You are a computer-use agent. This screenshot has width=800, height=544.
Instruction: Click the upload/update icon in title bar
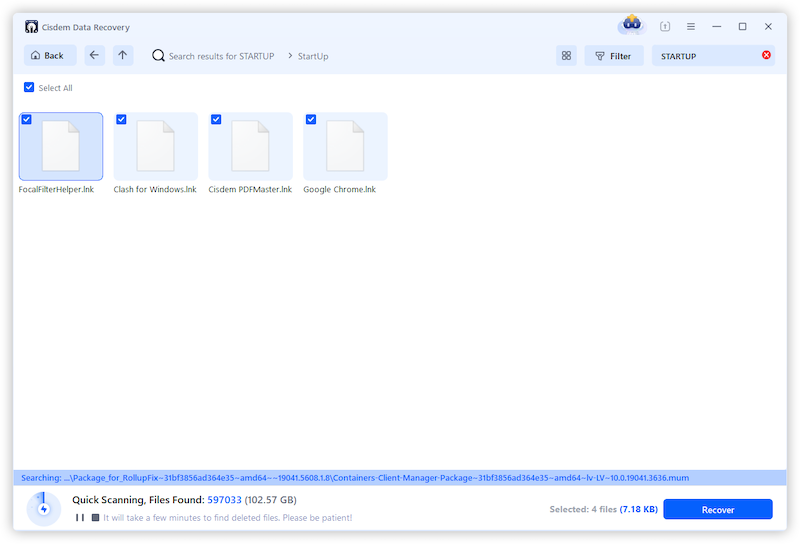pos(665,27)
